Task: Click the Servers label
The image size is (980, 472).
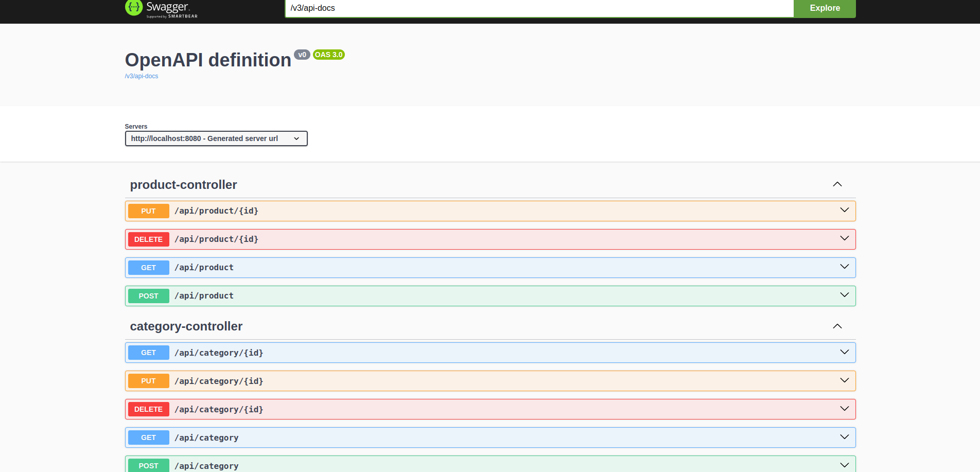Action: click(136, 127)
